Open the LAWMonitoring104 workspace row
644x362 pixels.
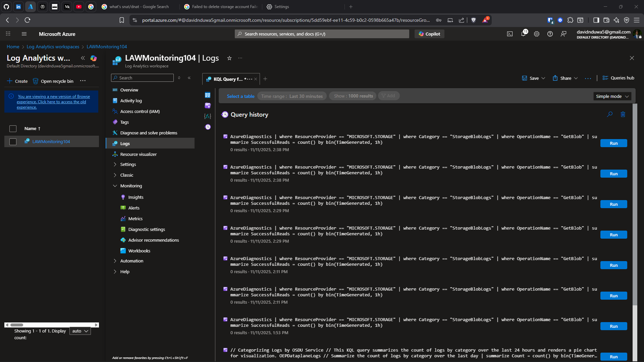[51, 142]
